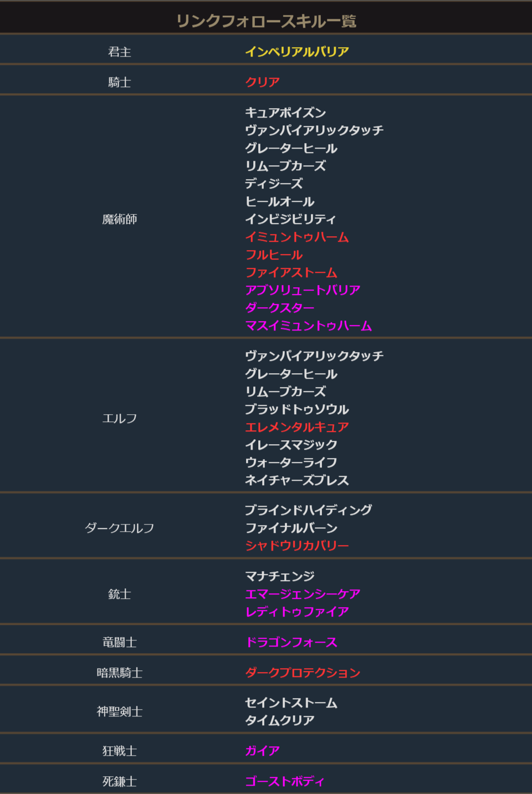Click the イミュントゥハーム skill in red

point(297,237)
